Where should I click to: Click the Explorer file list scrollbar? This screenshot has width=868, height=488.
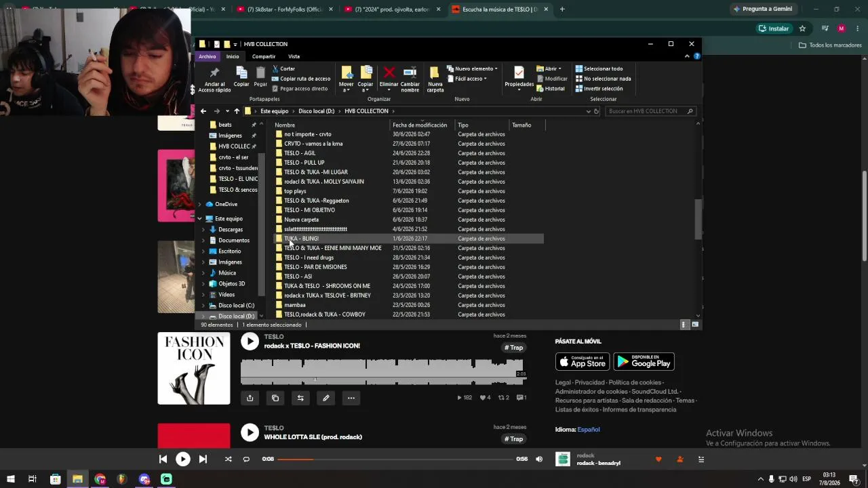[698, 220]
